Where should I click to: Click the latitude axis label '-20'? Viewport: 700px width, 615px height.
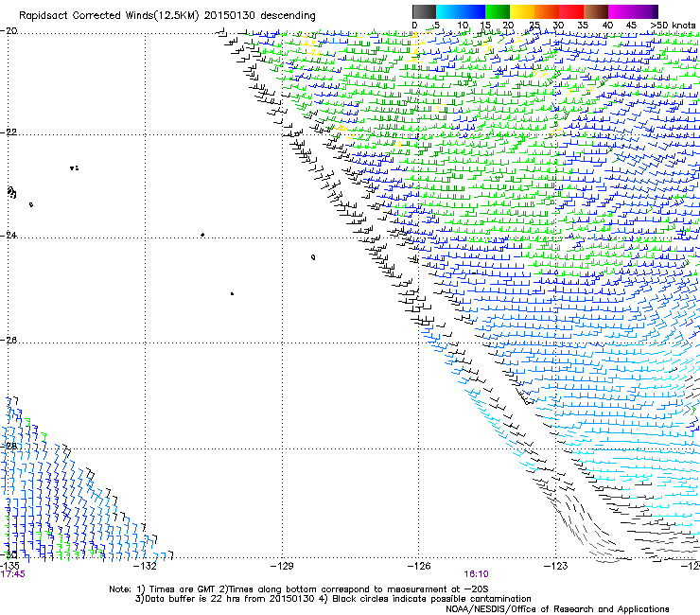(9, 31)
